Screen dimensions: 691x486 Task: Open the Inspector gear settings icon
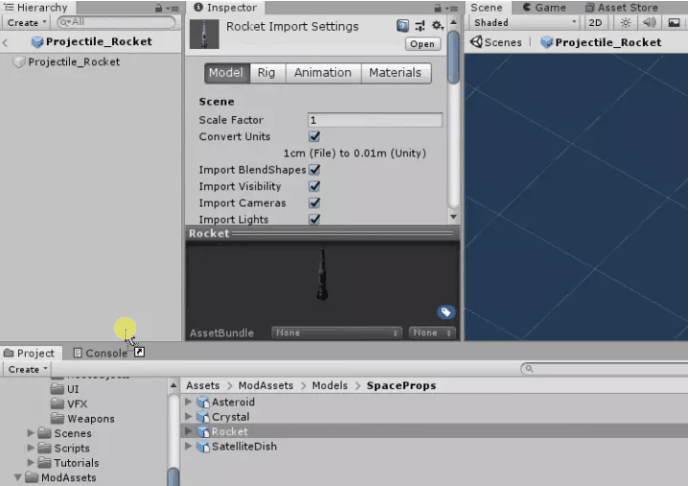click(x=437, y=26)
